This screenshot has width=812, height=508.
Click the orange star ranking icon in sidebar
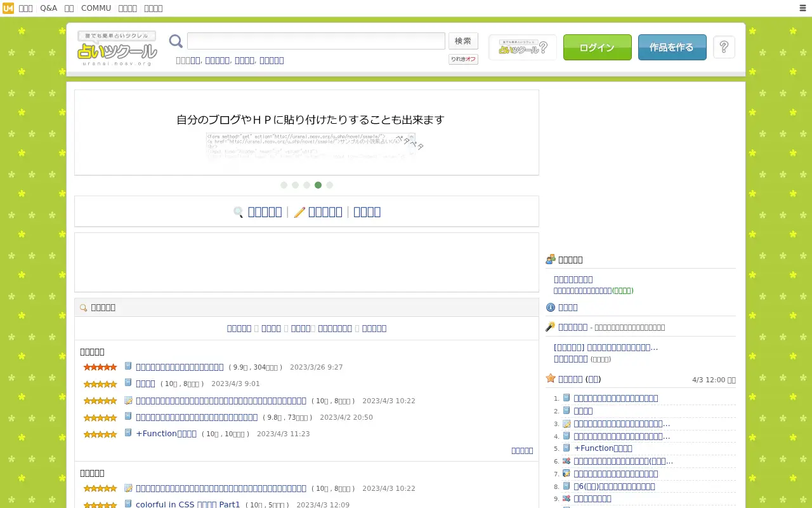(551, 378)
